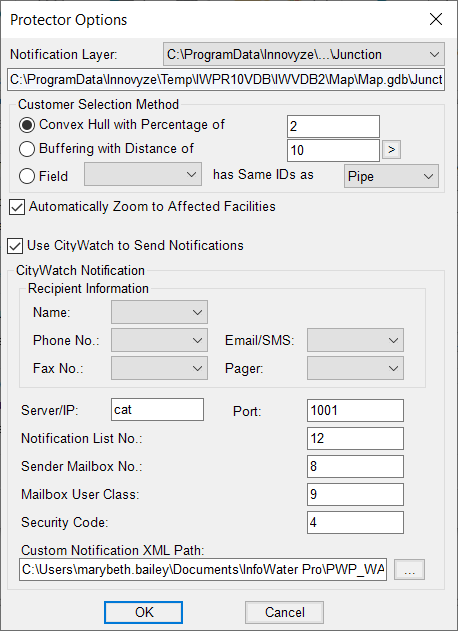Expand the Pipe dropdown for same IDs
This screenshot has height=631, width=458.
pos(391,176)
